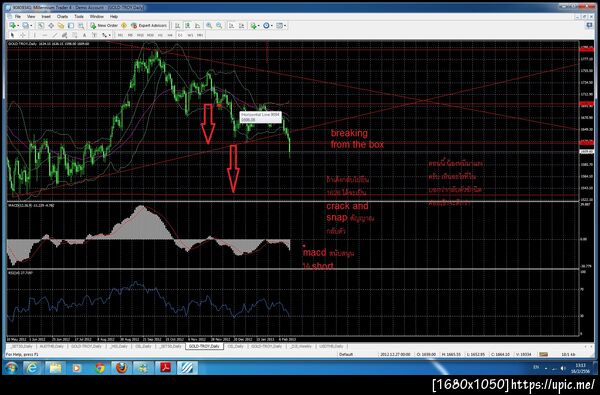
Task: Open the chart Templates icon
Action: (x=280, y=26)
